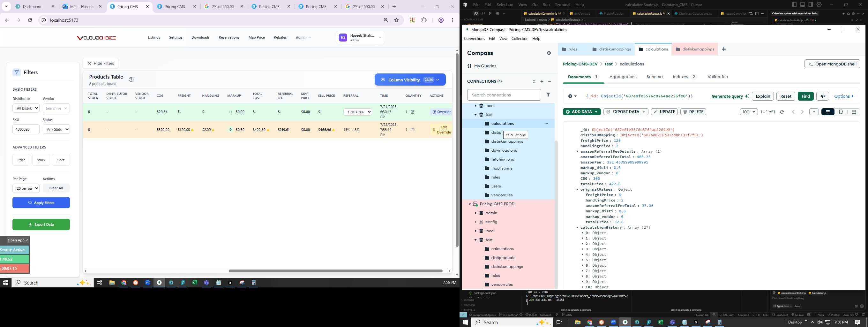Click the VCloudChoice logo
The height and width of the screenshot is (327, 868).
(96, 38)
